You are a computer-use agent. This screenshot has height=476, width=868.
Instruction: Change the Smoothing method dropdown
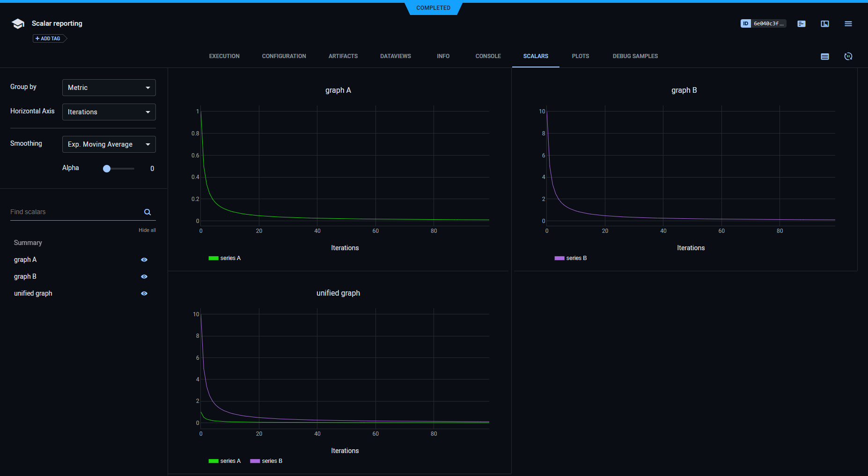coord(109,144)
